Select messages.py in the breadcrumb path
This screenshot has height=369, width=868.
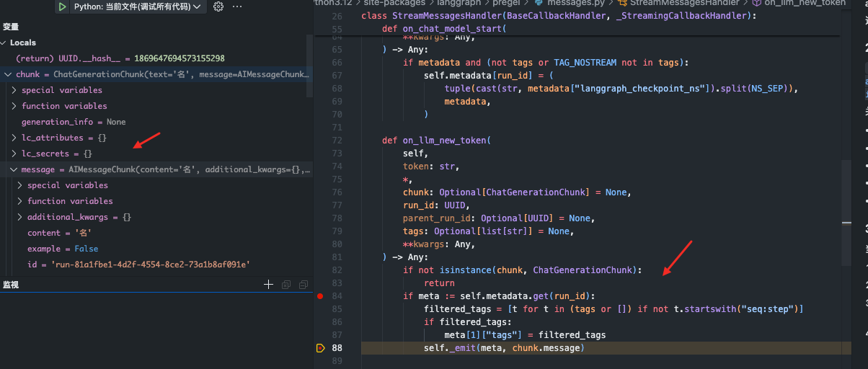(x=570, y=3)
